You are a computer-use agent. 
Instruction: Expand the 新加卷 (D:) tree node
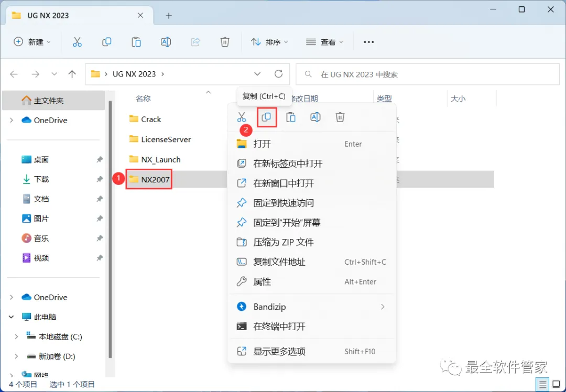click(16, 356)
